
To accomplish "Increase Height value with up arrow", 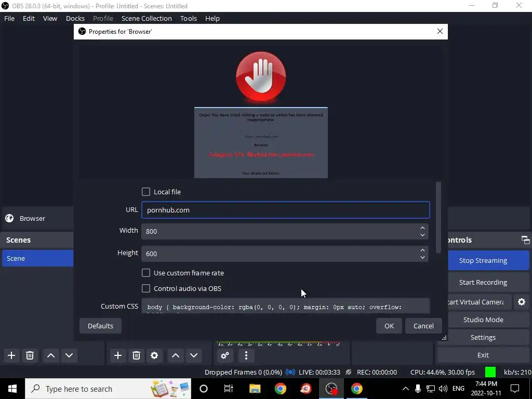I will coord(422,250).
